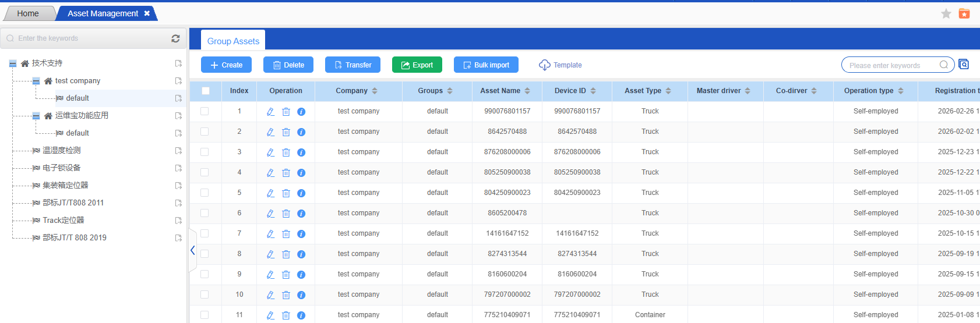980x323 pixels.
Task: Collapse the left sidebar panel arrow
Action: [192, 251]
